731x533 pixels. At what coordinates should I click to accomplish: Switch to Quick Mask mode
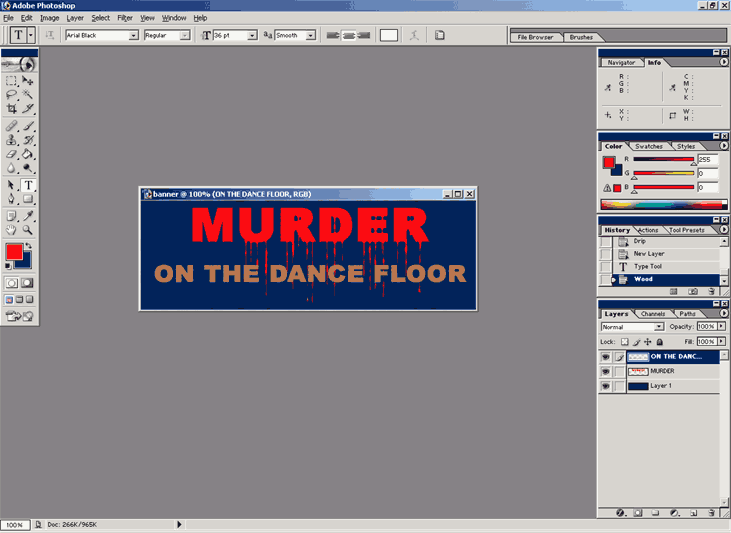coord(28,283)
